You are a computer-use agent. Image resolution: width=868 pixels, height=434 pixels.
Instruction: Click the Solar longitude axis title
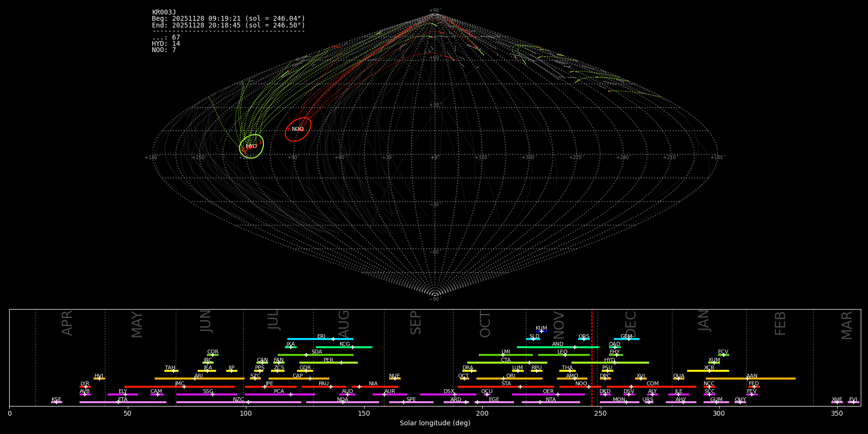pos(434,423)
